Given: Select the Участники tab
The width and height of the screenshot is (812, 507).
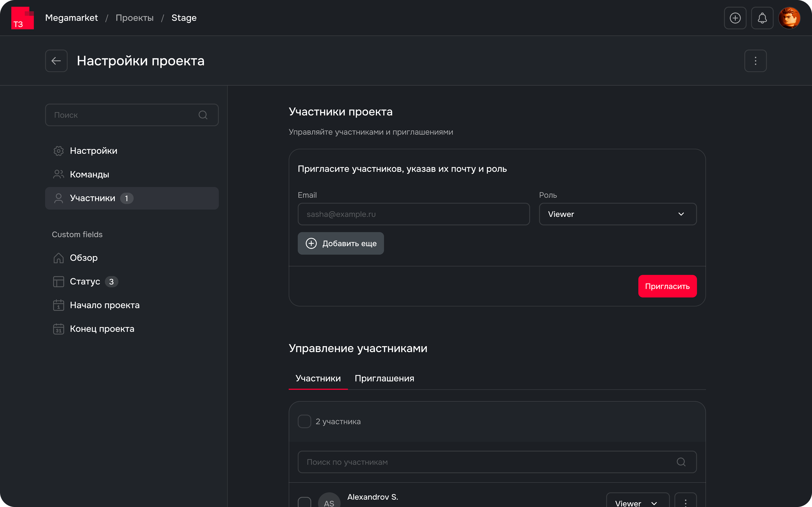Looking at the screenshot, I should [318, 378].
